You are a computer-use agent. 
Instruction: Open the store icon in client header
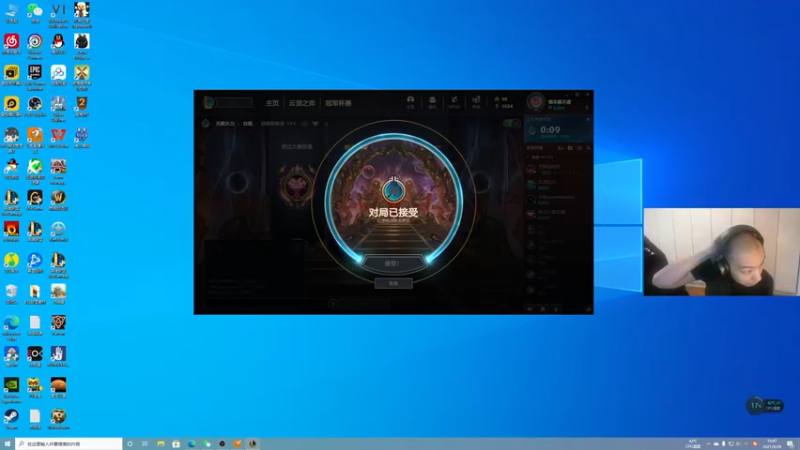tap(476, 102)
